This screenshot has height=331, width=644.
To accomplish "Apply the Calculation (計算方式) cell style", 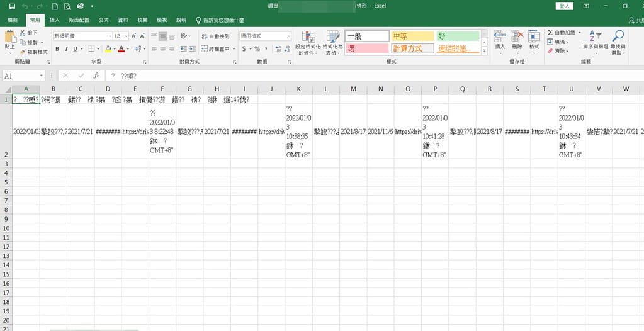I will click(412, 48).
